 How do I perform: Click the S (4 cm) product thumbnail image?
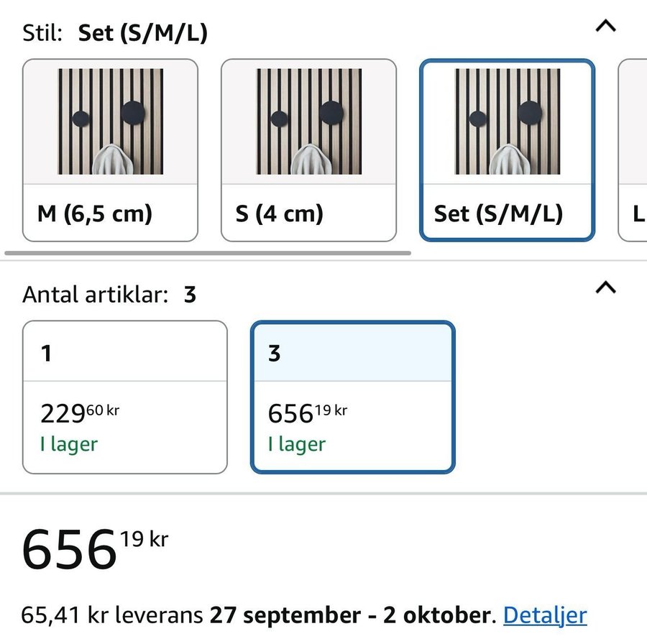click(x=309, y=121)
